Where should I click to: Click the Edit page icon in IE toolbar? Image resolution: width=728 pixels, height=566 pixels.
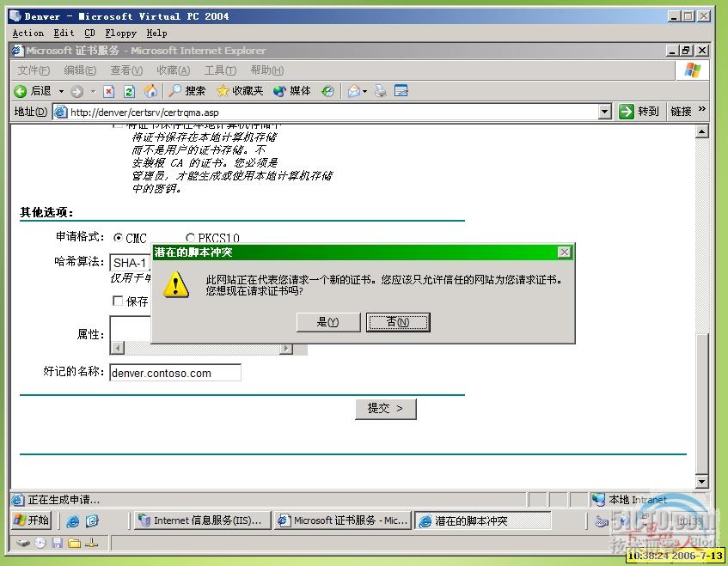pos(401,90)
